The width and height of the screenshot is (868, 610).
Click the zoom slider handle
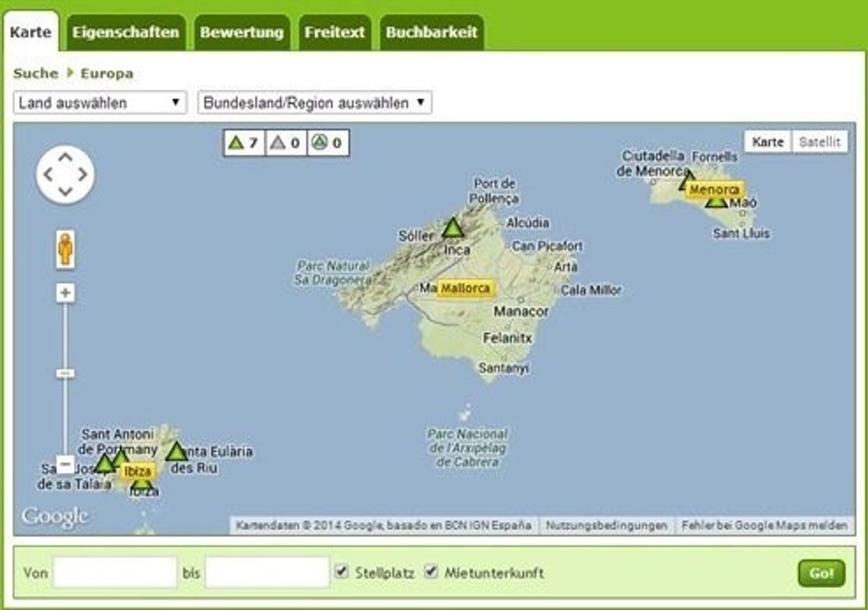65,374
